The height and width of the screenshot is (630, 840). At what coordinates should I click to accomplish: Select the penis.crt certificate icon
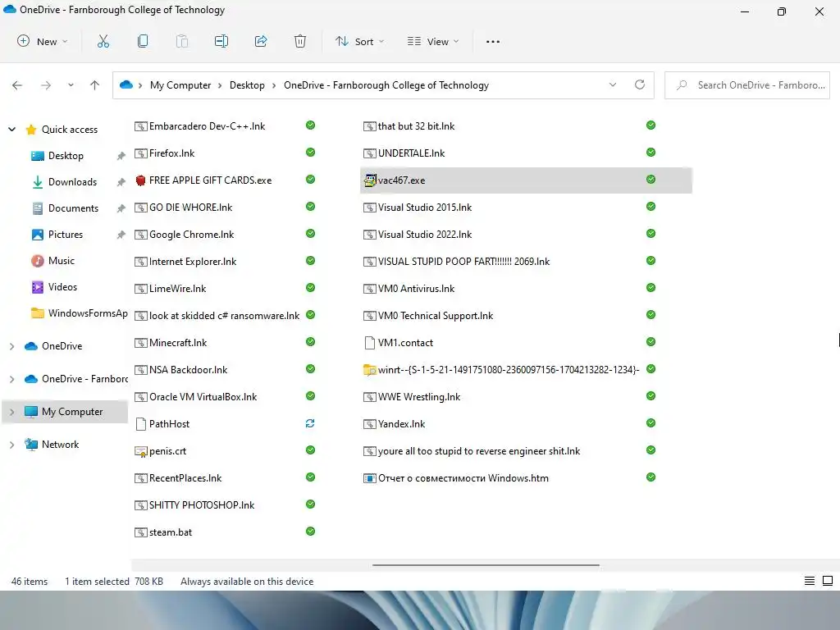(x=140, y=451)
